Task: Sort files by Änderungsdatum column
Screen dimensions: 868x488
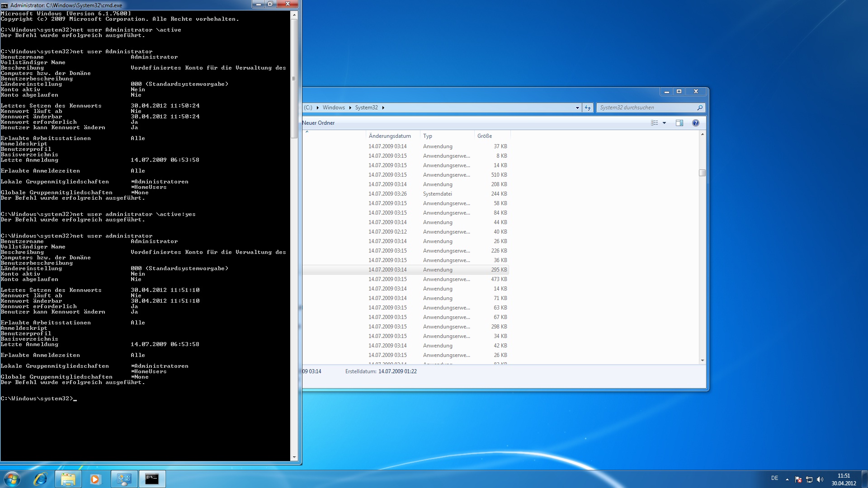Action: (x=390, y=136)
